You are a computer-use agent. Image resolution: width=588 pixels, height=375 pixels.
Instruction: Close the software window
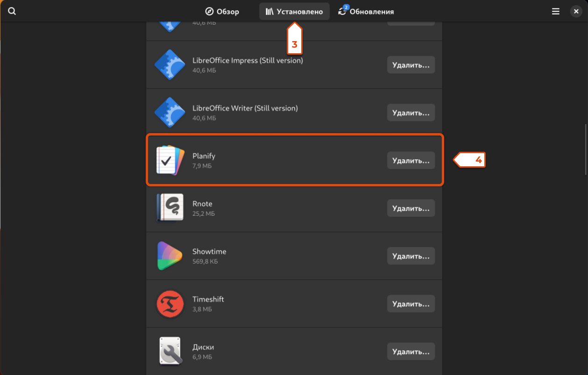point(576,11)
